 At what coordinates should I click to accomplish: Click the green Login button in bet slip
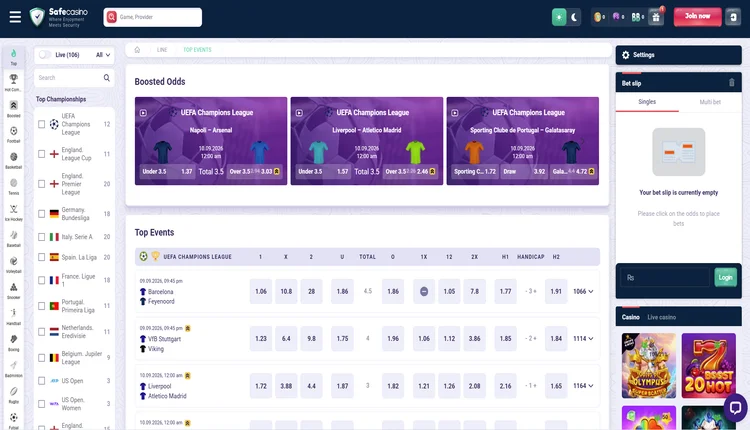pos(725,277)
